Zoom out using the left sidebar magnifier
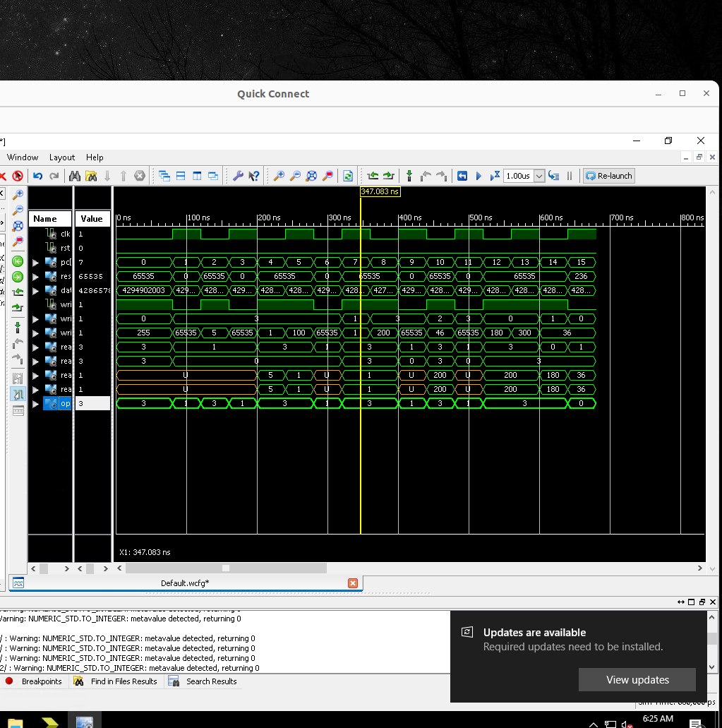Screen dimensions: 722x728 click(x=18, y=210)
